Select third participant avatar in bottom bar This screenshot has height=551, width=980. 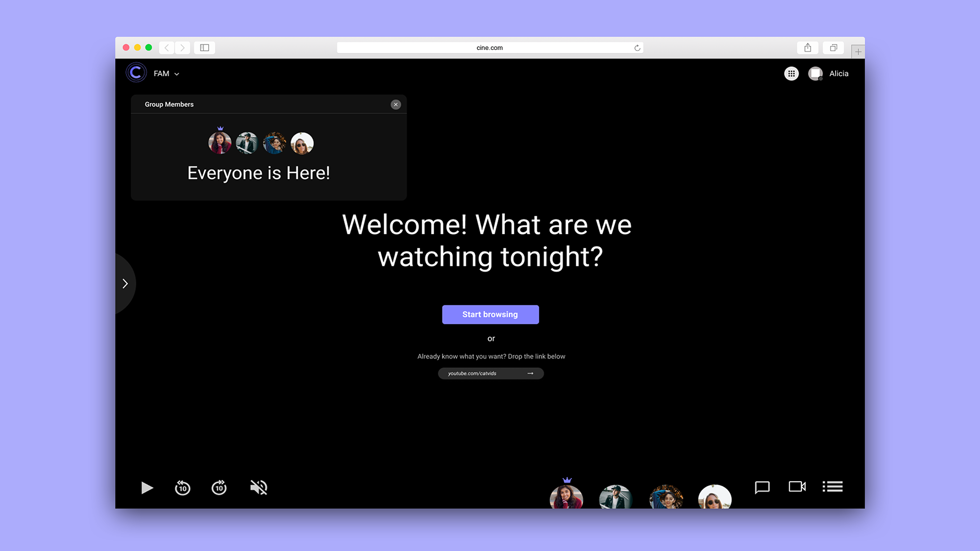pyautogui.click(x=666, y=496)
